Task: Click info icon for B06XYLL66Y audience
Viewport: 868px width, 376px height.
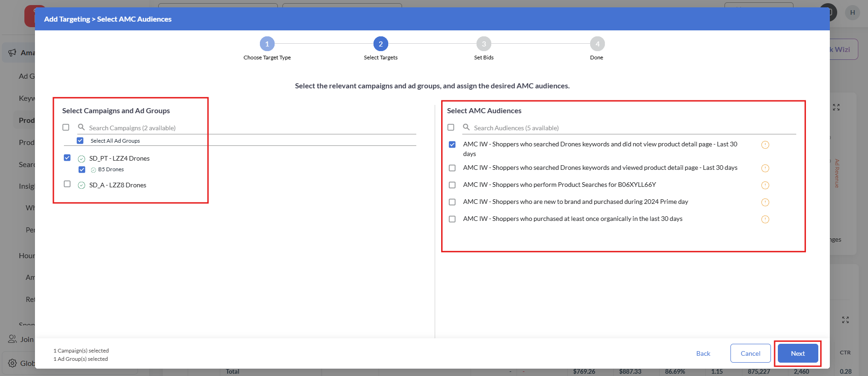Action: (x=765, y=185)
